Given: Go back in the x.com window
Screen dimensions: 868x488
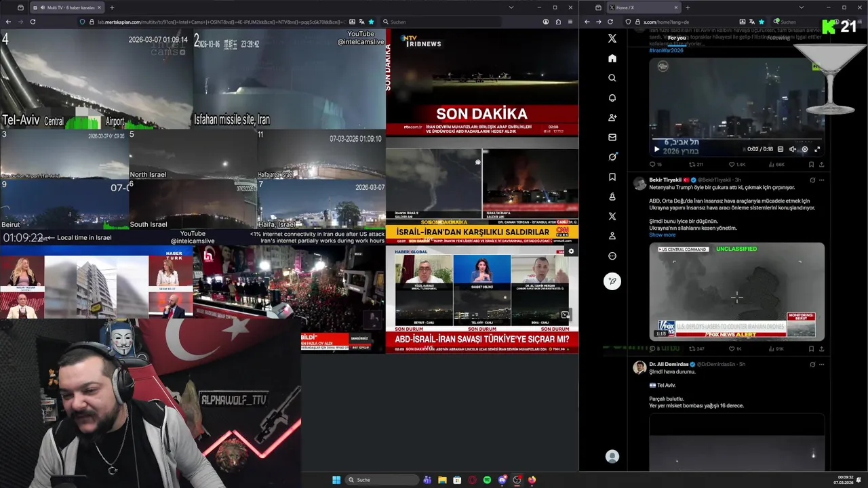Looking at the screenshot, I should click(x=587, y=22).
